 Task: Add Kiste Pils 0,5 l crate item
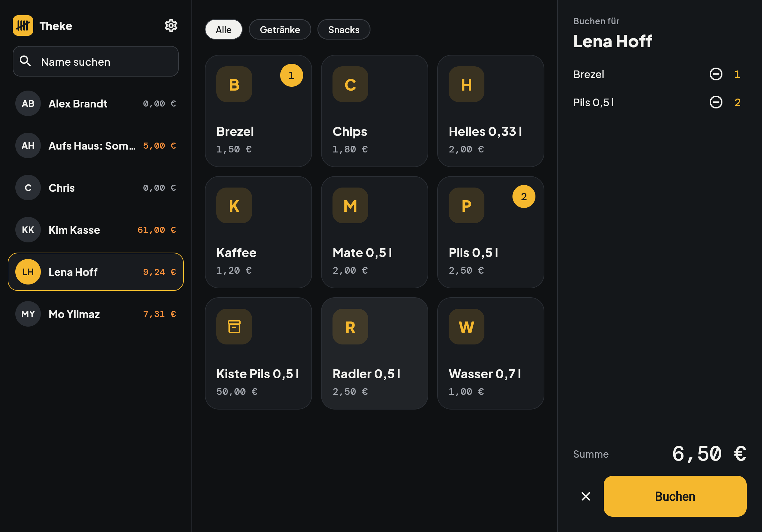(x=258, y=353)
